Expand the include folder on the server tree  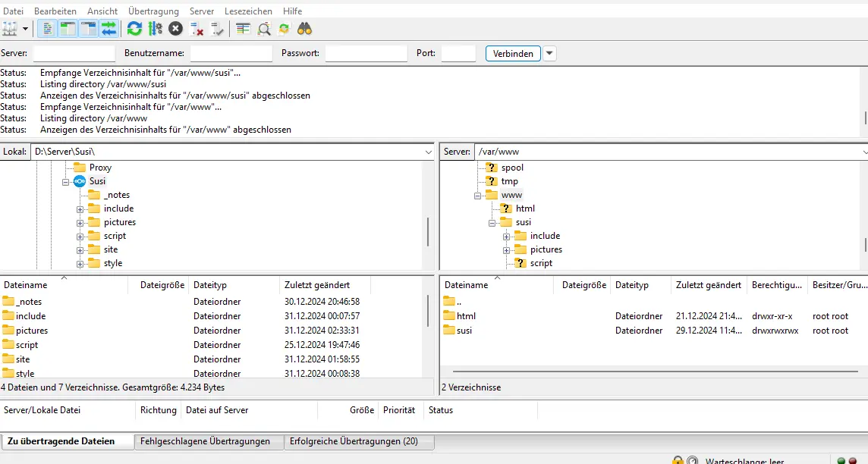[x=507, y=235]
